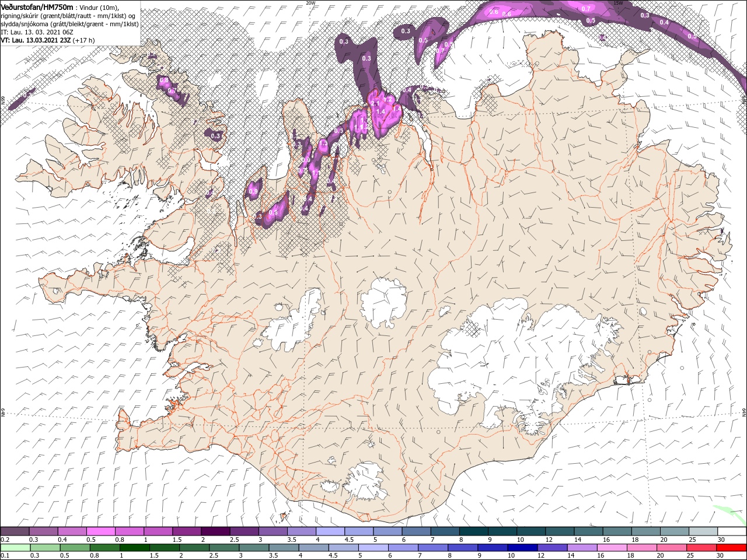
Task: Click the '20W' longitude label
Action: [x=310, y=3]
